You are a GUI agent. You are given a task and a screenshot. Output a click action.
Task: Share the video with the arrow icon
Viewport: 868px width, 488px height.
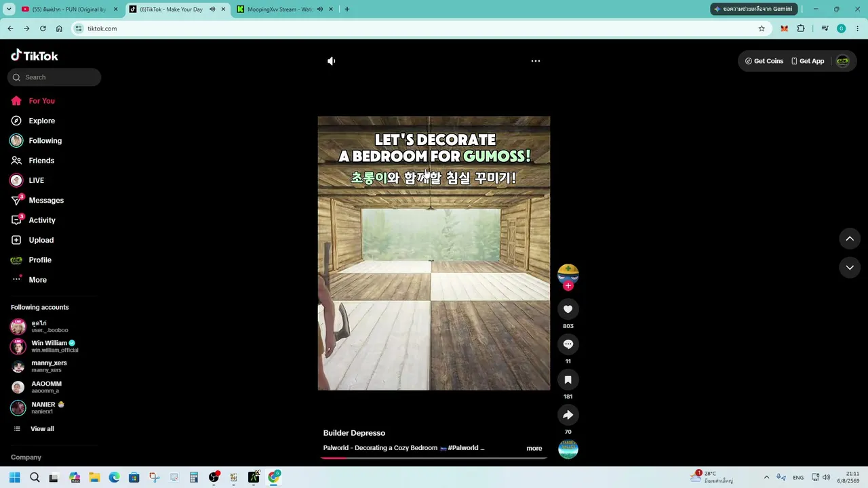568,415
